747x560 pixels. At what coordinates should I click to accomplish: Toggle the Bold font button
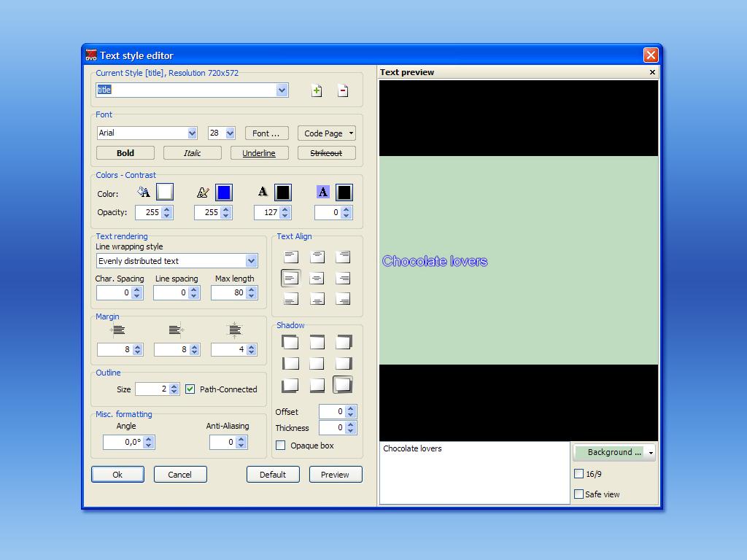tap(125, 153)
